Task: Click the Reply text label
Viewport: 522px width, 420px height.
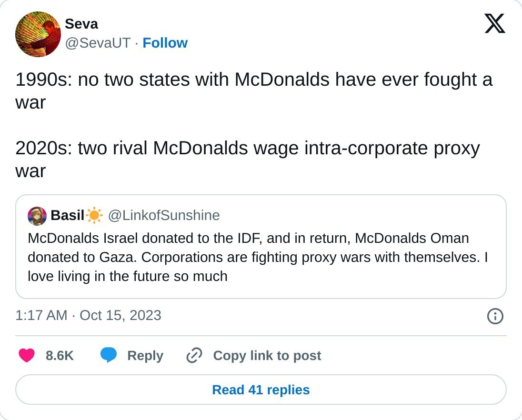Action: tap(145, 356)
